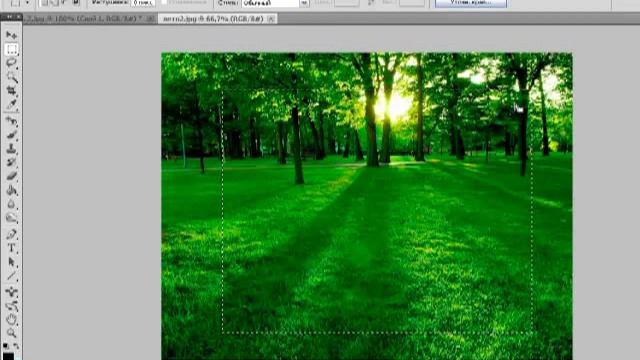This screenshot has height=360, width=640.
Task: Collapse the tools panel with double arrows
Action: (x=9, y=17)
